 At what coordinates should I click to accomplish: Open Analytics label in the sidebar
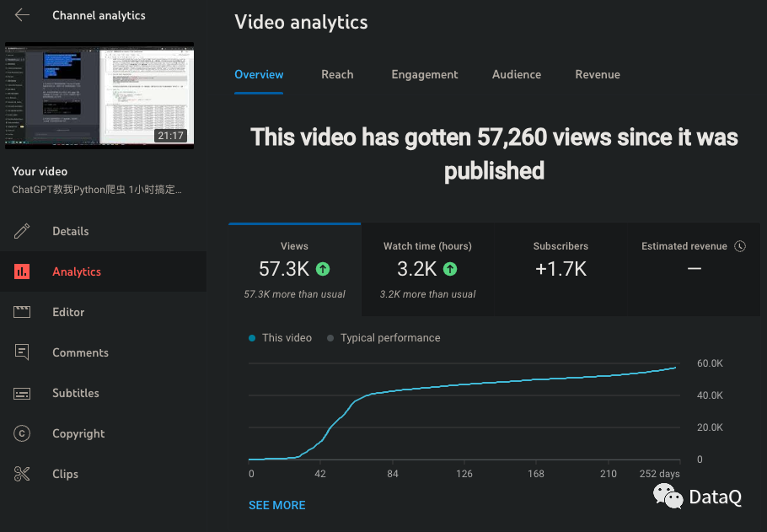pyautogui.click(x=77, y=271)
